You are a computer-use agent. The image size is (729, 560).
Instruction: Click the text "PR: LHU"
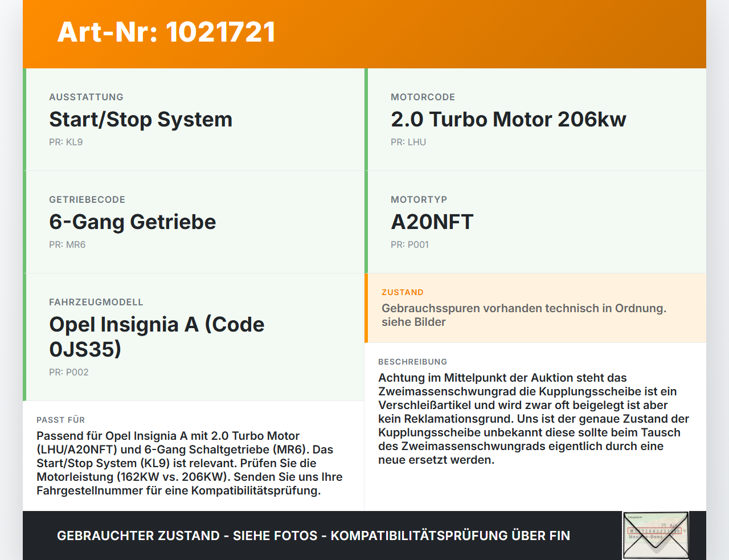click(x=408, y=142)
